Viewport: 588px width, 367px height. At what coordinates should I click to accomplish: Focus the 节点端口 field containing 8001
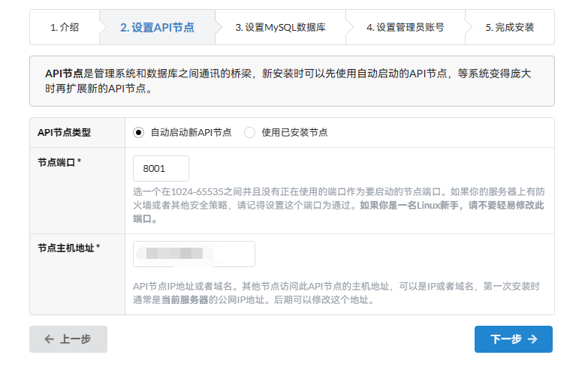161,169
